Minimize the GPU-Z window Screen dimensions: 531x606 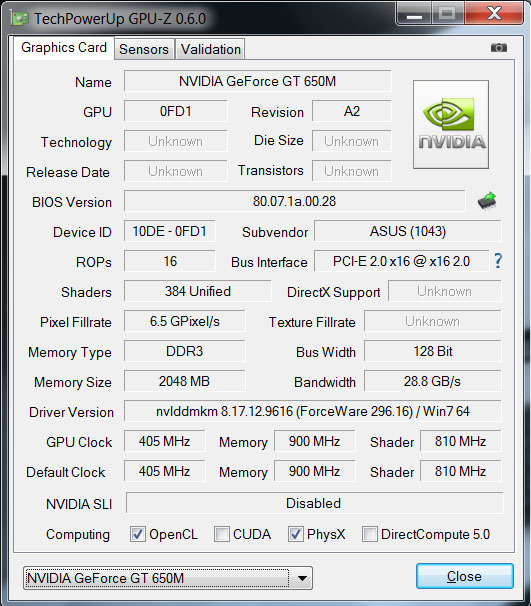pyautogui.click(x=414, y=14)
